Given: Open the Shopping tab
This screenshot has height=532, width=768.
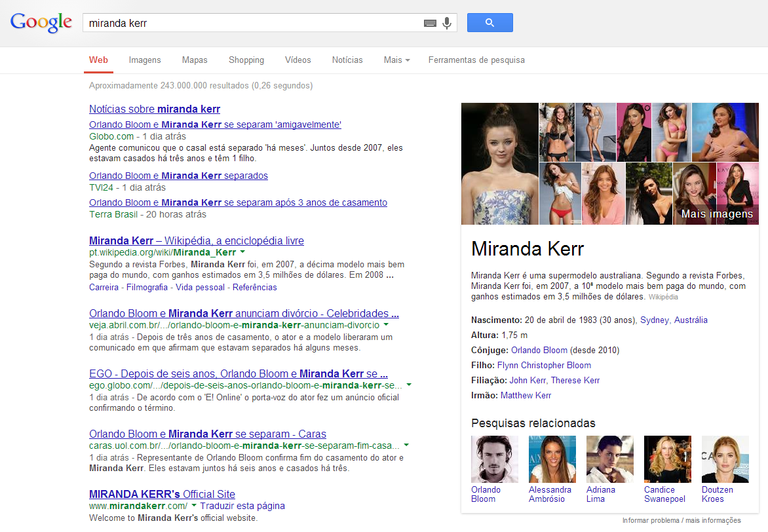Looking at the screenshot, I should (246, 60).
